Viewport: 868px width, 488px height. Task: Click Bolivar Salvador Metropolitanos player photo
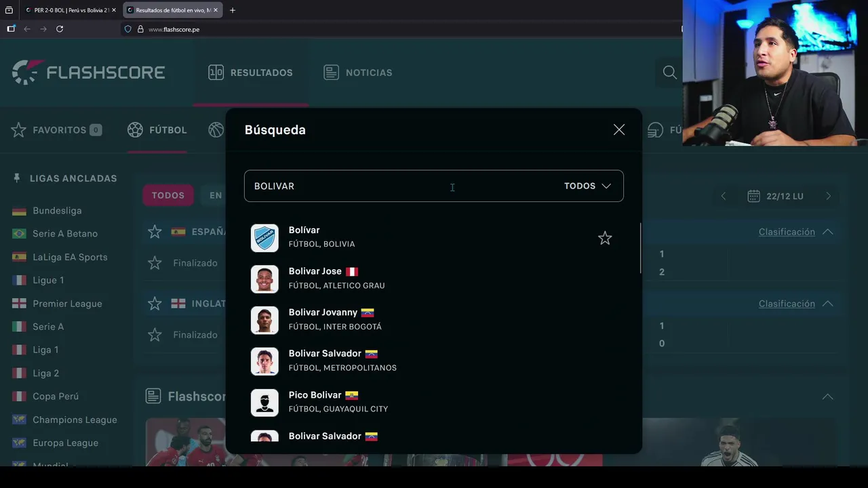pyautogui.click(x=264, y=361)
